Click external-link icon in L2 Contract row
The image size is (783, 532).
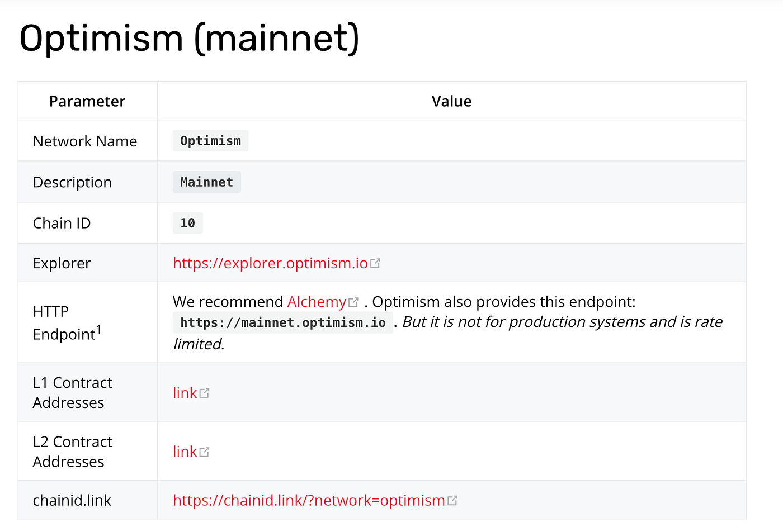pos(204,452)
